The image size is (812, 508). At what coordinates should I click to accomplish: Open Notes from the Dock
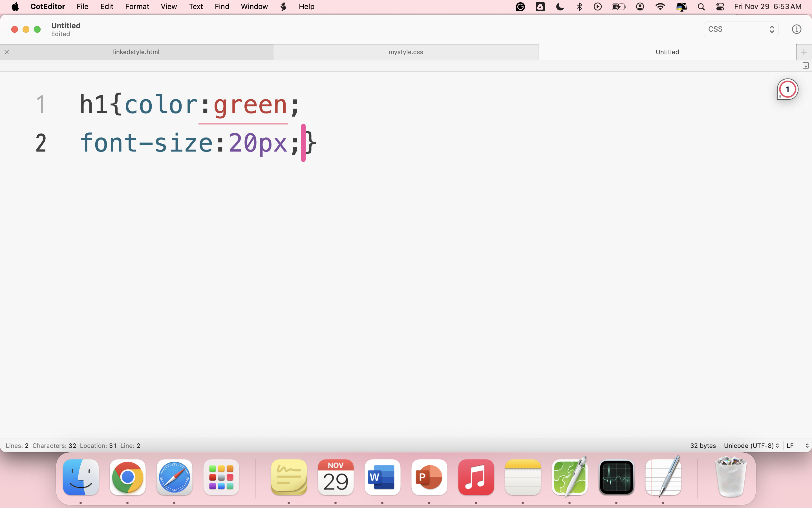click(523, 477)
